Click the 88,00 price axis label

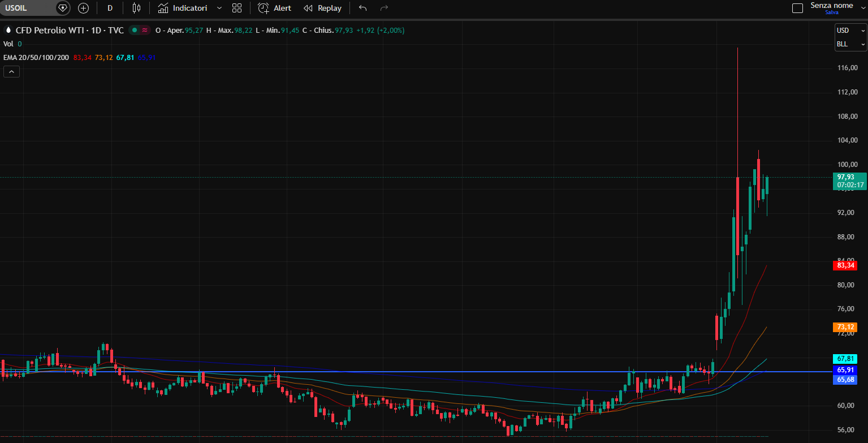pyautogui.click(x=847, y=237)
